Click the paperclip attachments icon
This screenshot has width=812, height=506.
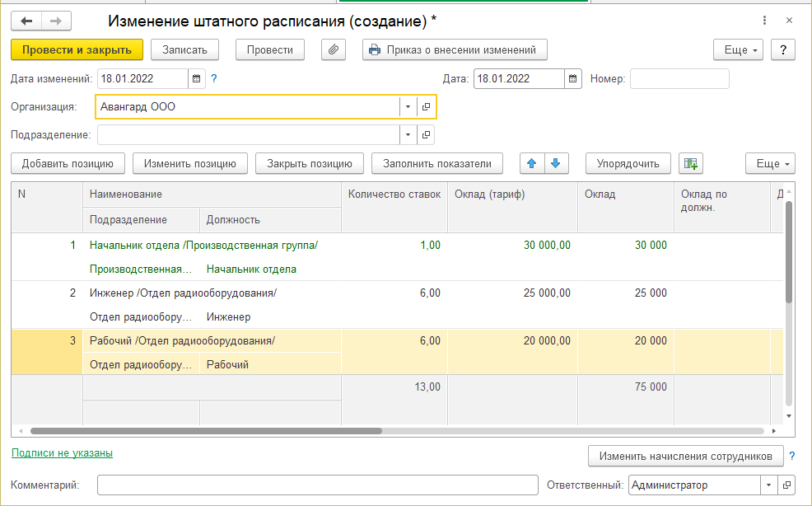click(334, 49)
